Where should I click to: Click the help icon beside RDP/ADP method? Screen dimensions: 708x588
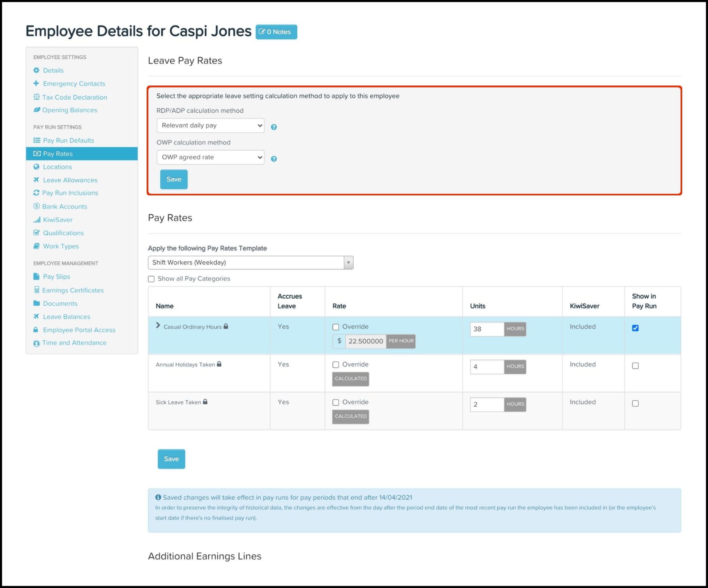[x=274, y=127]
